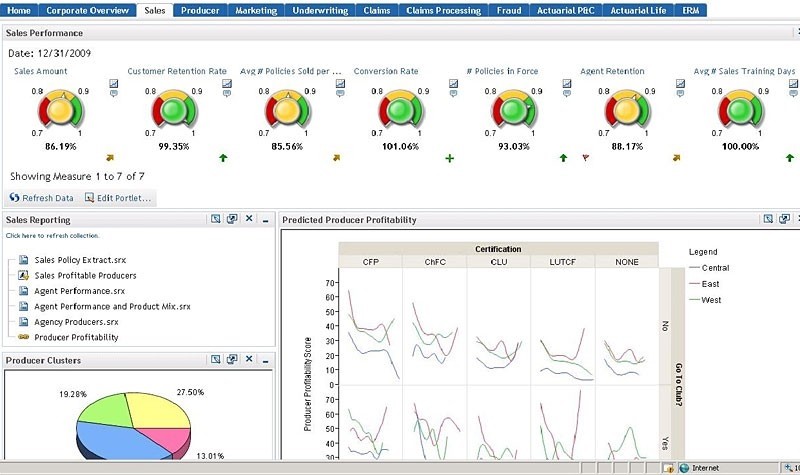This screenshot has height=475, width=800.
Task: Open the Marketing tab
Action: pos(256,10)
